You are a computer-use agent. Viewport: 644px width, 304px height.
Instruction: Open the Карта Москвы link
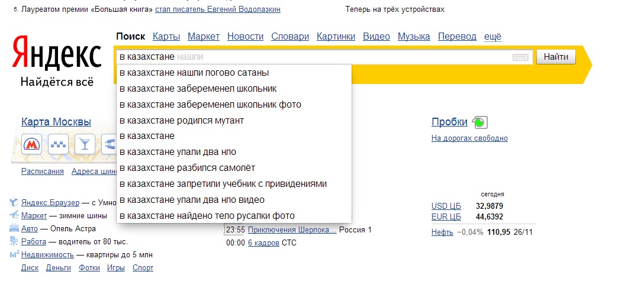pyautogui.click(x=56, y=122)
